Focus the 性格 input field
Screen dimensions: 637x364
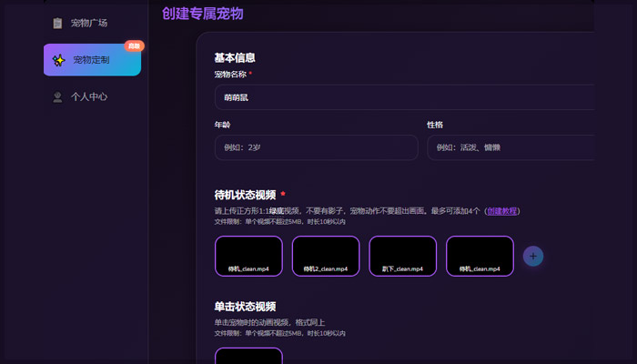point(511,147)
